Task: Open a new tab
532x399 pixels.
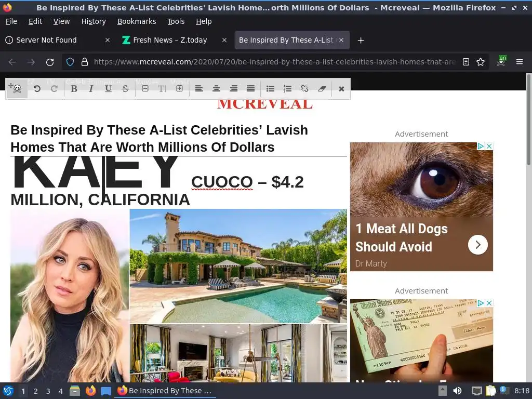Action: 361,41
